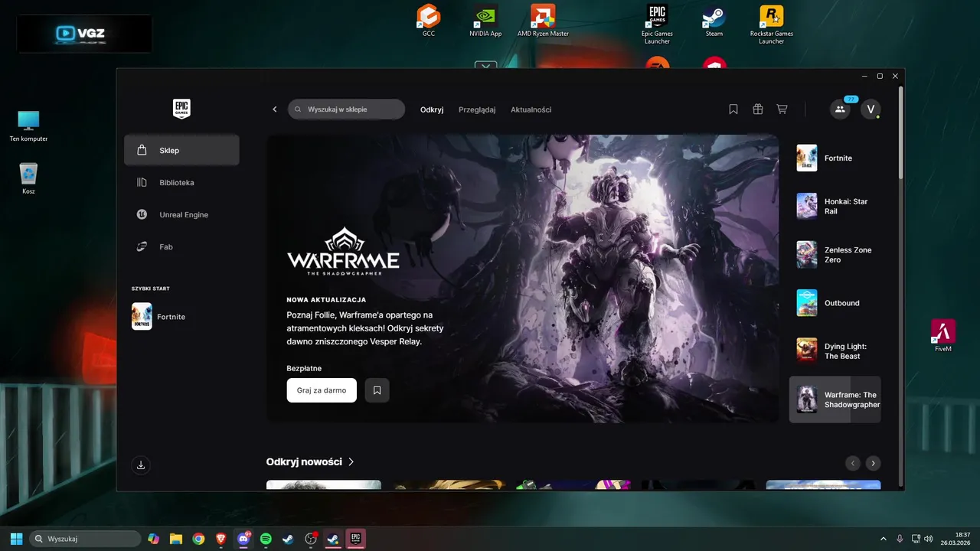Select the FiveM desktop shortcut
This screenshot has width=980, height=551.
tap(943, 336)
